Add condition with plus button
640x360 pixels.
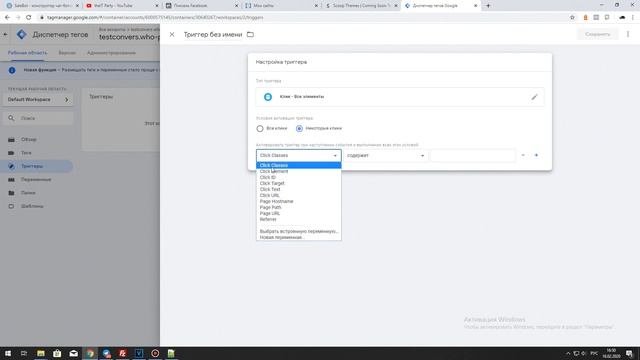point(536,155)
